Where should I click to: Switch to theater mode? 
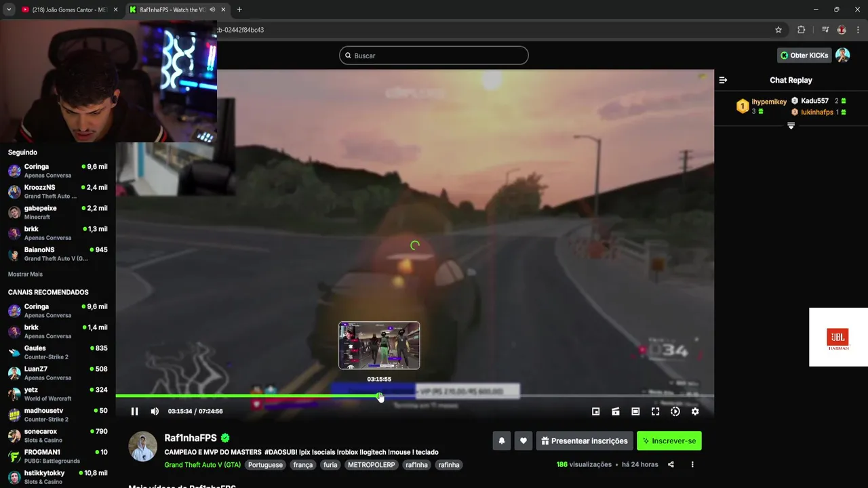[635, 411]
